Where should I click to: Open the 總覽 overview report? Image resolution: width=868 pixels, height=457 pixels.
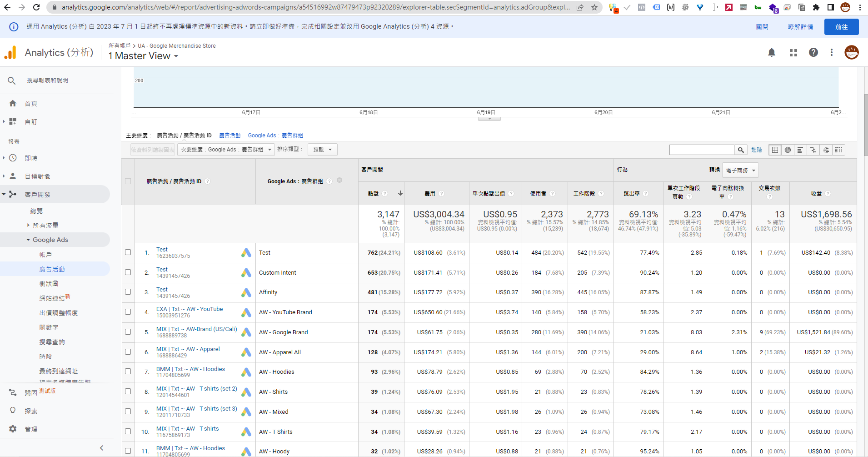pos(36,211)
